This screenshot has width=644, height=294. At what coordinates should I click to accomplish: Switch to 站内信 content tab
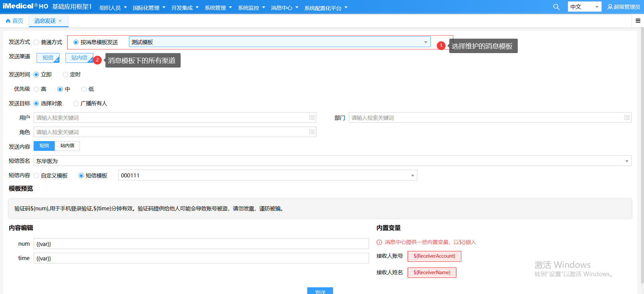pyautogui.click(x=67, y=146)
